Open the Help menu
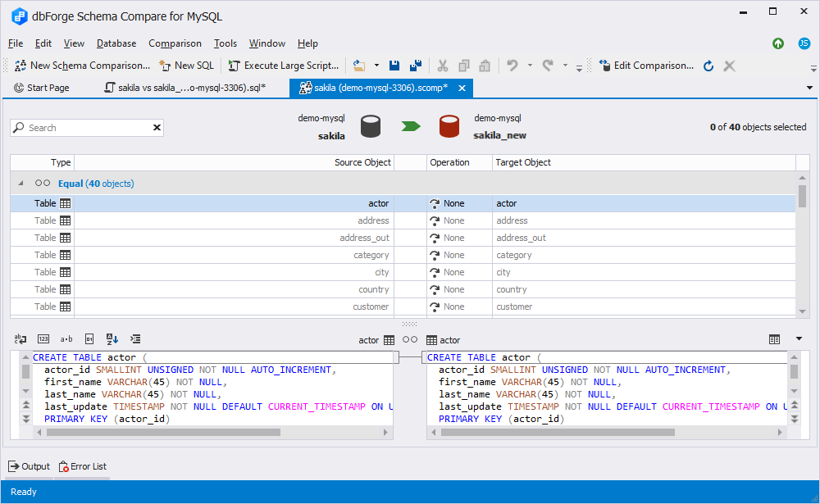 [x=307, y=43]
